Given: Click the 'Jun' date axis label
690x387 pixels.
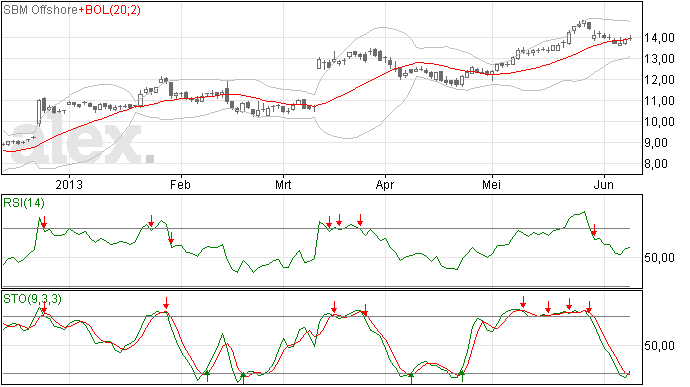Looking at the screenshot, I should coord(603,184).
